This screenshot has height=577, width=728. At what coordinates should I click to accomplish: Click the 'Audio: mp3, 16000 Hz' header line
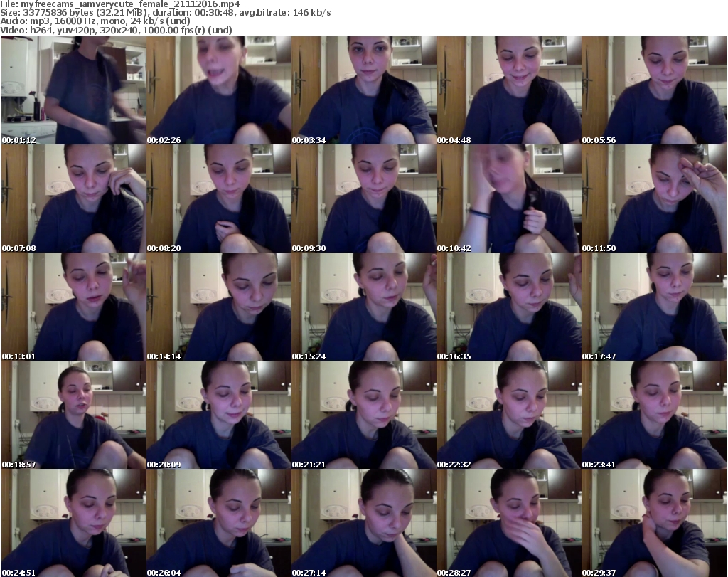(95, 21)
